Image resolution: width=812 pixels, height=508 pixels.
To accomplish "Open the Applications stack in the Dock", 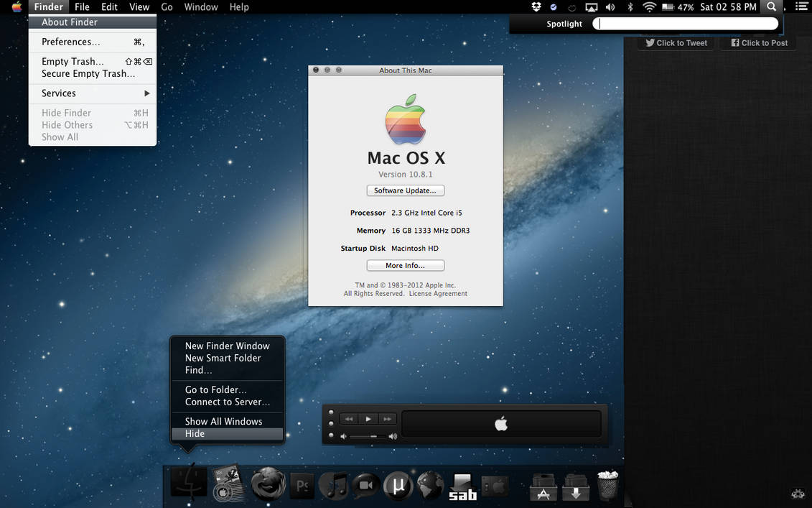I will tap(543, 487).
